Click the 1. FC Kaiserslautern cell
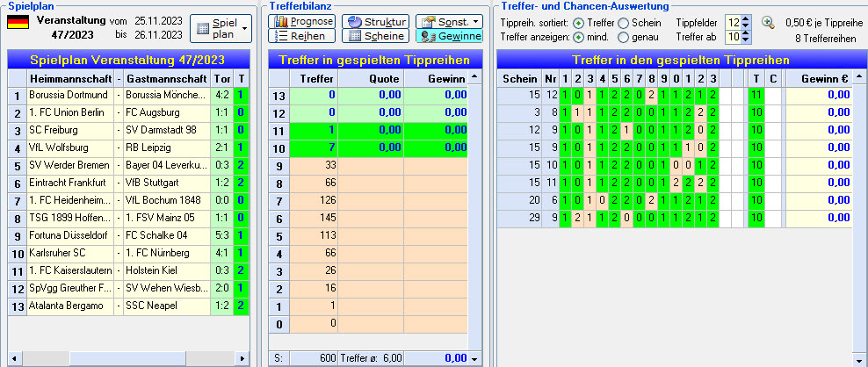This screenshot has height=367, width=868. [71, 270]
